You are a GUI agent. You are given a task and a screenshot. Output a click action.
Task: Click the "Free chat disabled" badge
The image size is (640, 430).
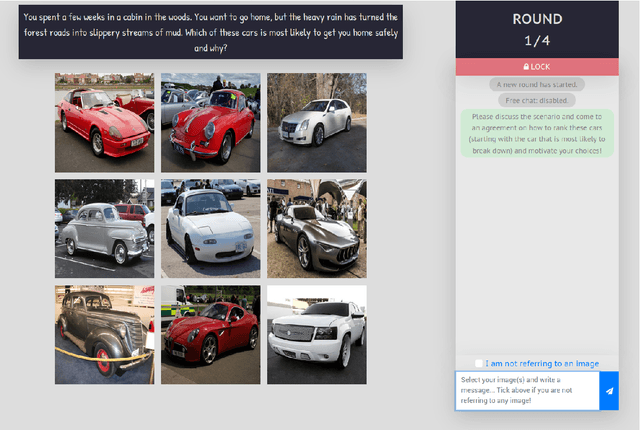537,100
